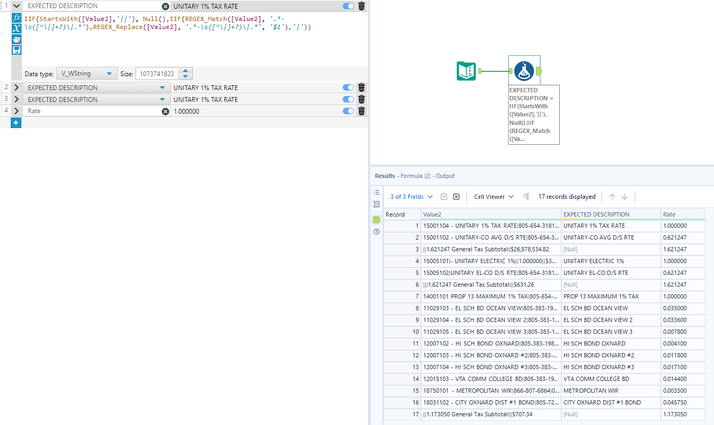
Task: Select cell CITY OXNARD DIST #1 BOND
Action: (x=611, y=403)
